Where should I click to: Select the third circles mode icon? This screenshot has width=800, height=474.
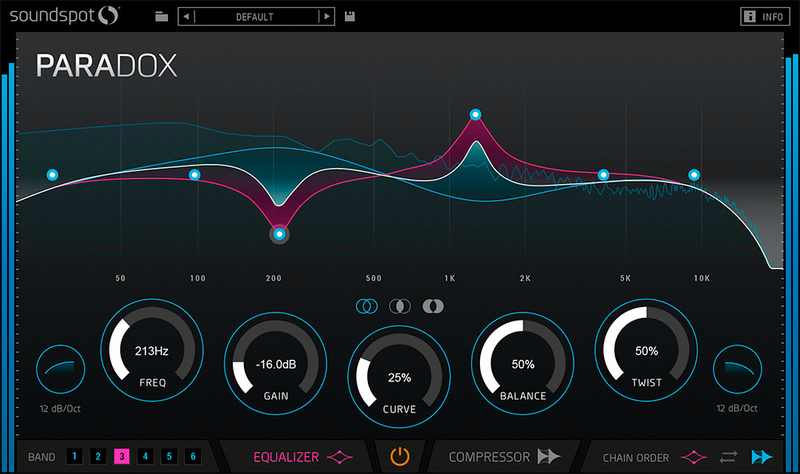[x=433, y=306]
